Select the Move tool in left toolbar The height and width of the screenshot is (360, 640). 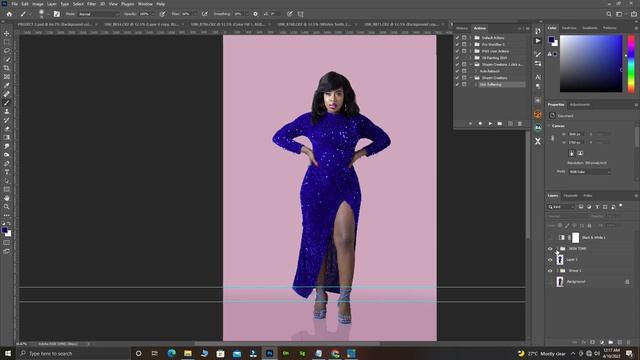7,33
